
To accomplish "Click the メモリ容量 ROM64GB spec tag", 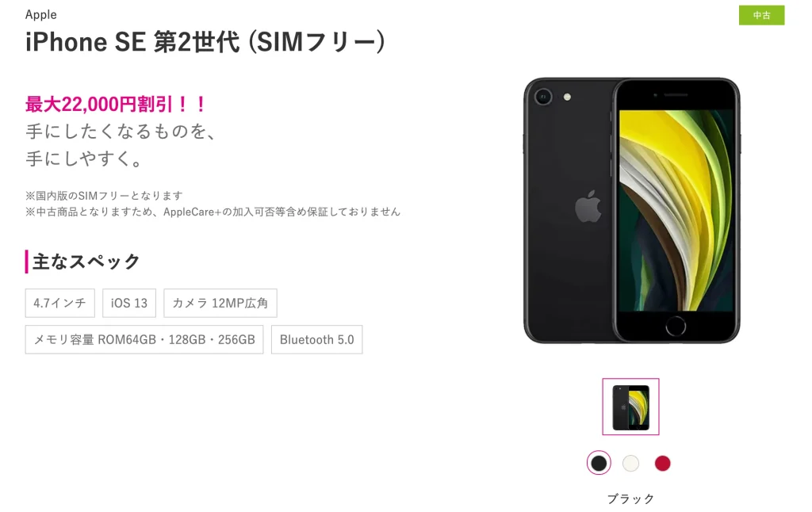I will pos(144,339).
